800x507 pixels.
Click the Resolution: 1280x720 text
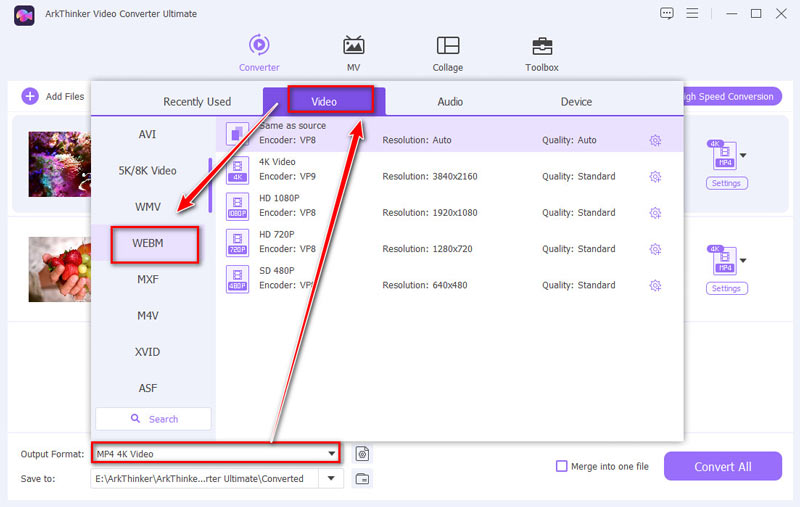point(427,249)
